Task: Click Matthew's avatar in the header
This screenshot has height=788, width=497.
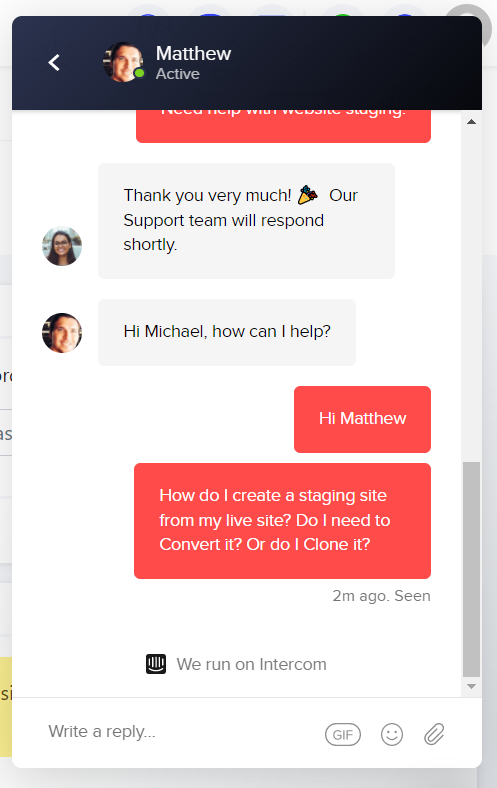Action: [123, 62]
